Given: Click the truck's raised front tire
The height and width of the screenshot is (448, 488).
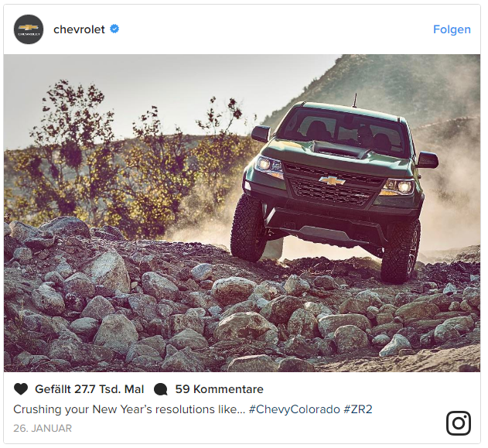Looking at the screenshot, I should [248, 227].
